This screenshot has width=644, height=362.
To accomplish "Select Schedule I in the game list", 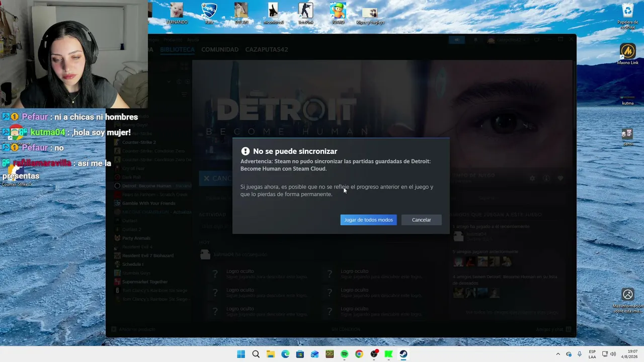I will click(133, 264).
